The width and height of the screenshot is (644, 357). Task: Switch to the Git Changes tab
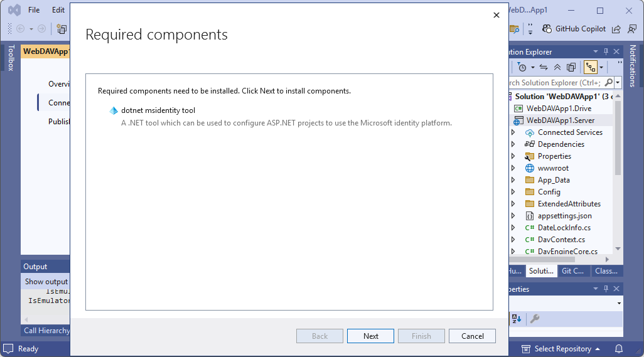click(x=572, y=271)
